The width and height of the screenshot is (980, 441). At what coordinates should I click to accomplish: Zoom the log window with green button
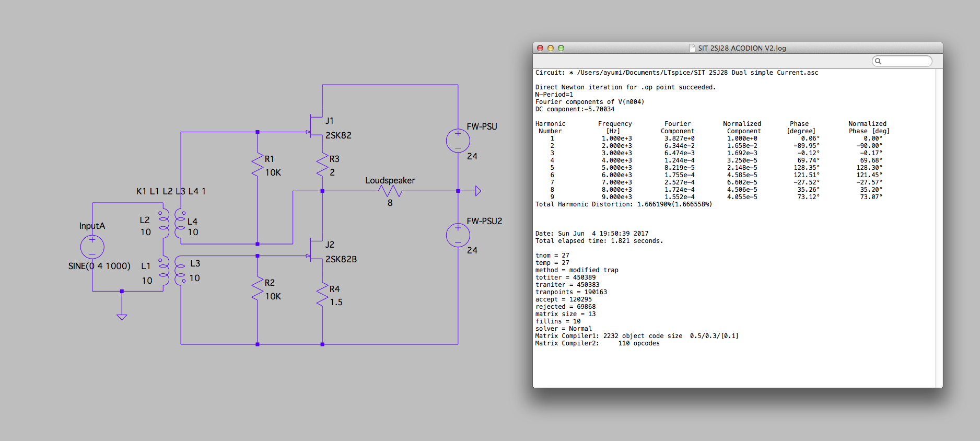pyautogui.click(x=561, y=48)
